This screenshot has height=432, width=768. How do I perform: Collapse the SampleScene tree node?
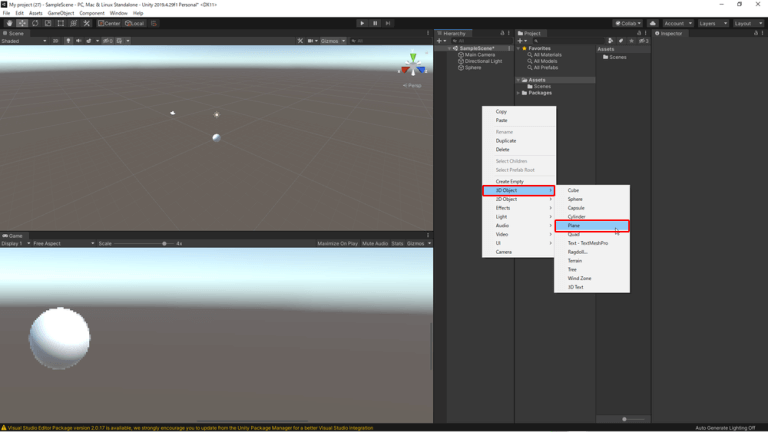coord(450,48)
